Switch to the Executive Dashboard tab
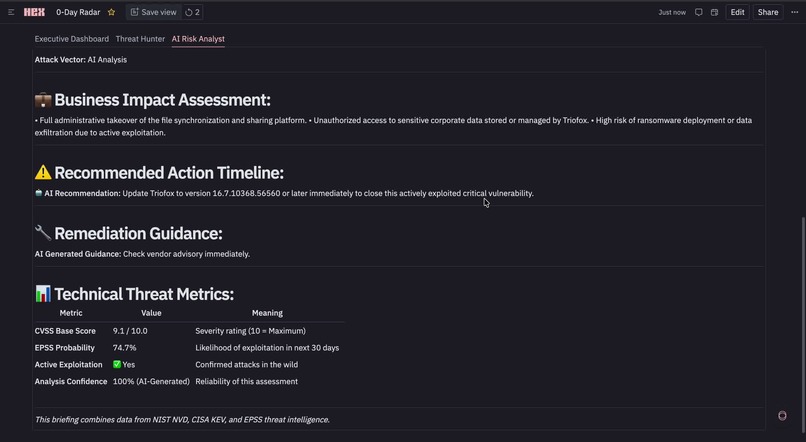 71,39
